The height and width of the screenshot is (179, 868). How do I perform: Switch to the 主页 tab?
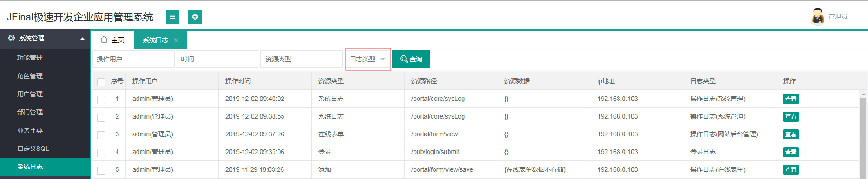(x=112, y=40)
